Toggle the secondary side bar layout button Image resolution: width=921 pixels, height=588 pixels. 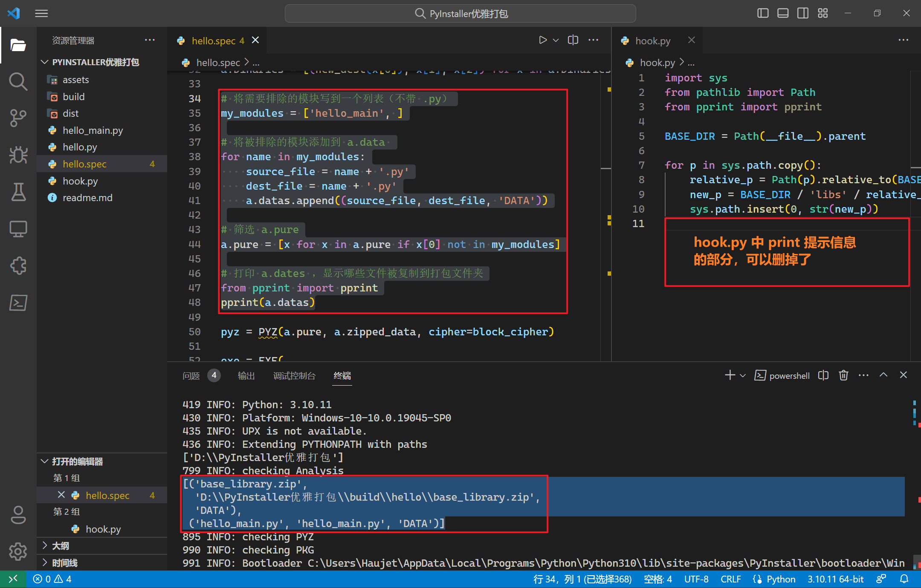point(803,13)
